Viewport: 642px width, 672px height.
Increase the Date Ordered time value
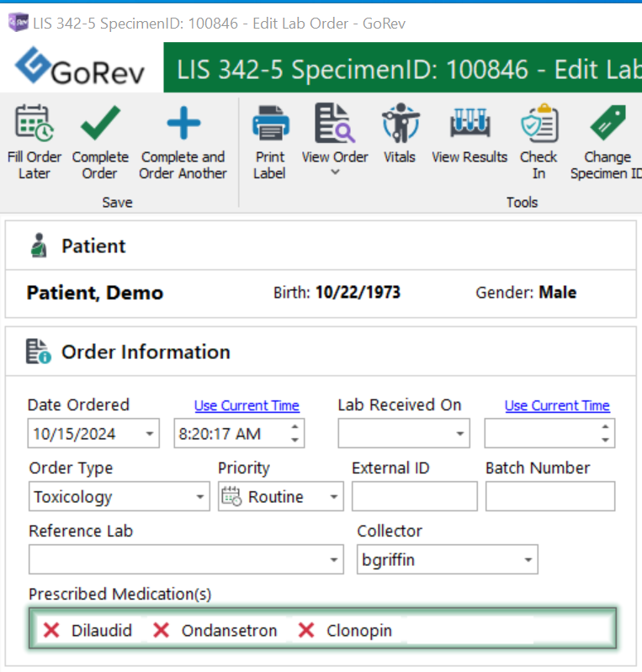coord(294,427)
